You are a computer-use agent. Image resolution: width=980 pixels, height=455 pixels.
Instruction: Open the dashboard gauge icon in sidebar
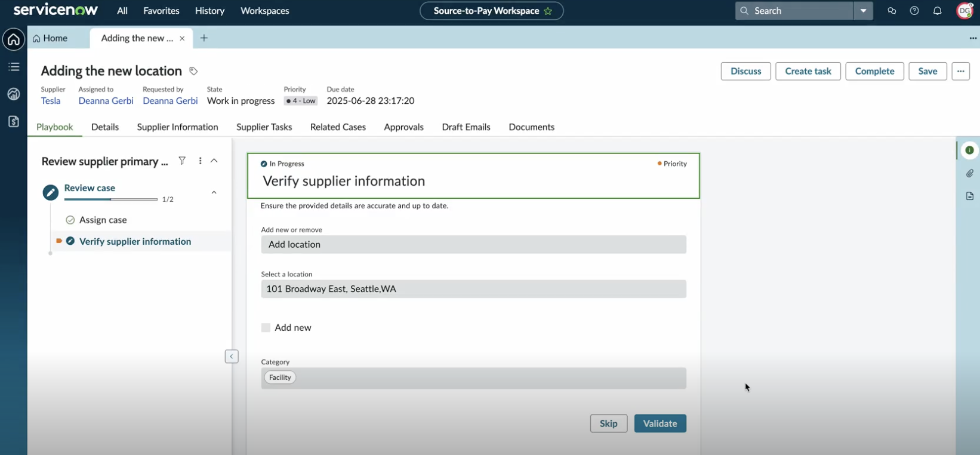click(x=14, y=94)
